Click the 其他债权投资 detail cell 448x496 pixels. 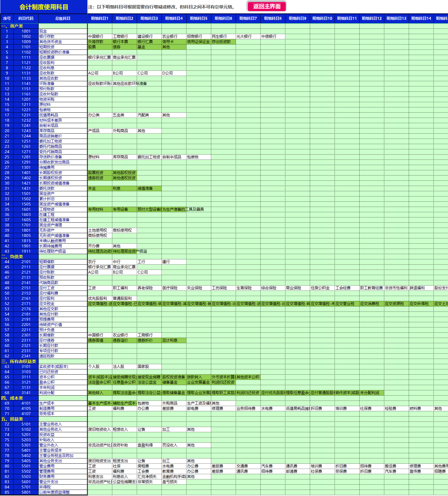coord(125,178)
